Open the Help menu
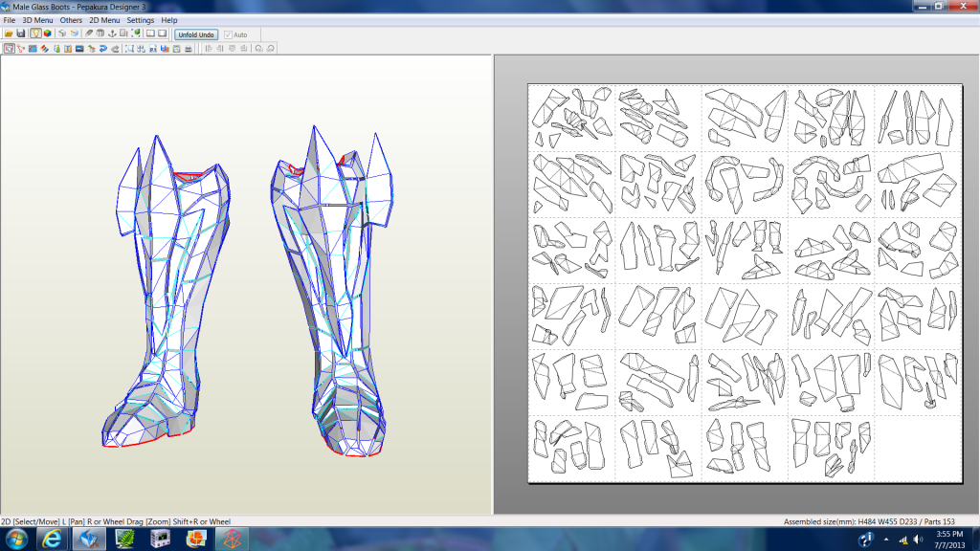Image resolution: width=980 pixels, height=551 pixels. coord(169,20)
